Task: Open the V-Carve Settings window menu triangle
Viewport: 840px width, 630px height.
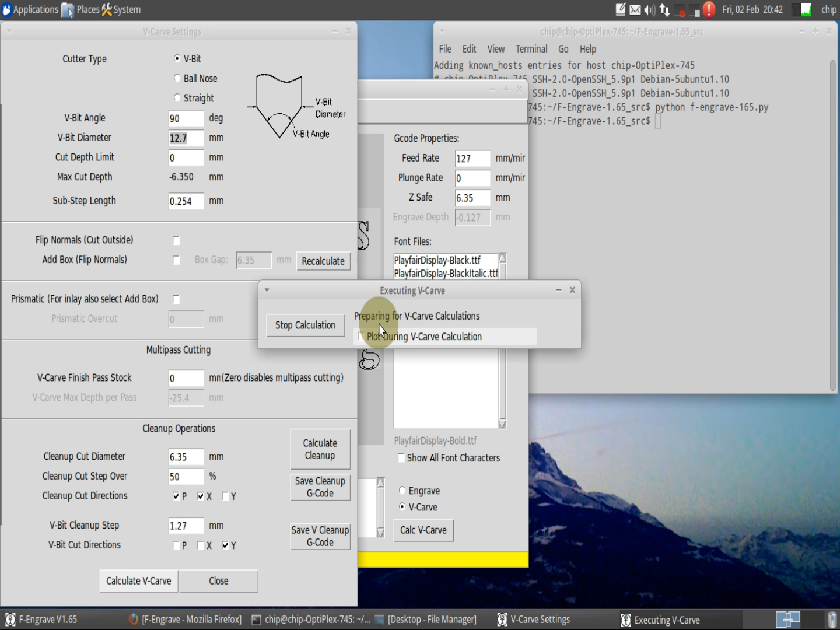Action: tap(8, 31)
